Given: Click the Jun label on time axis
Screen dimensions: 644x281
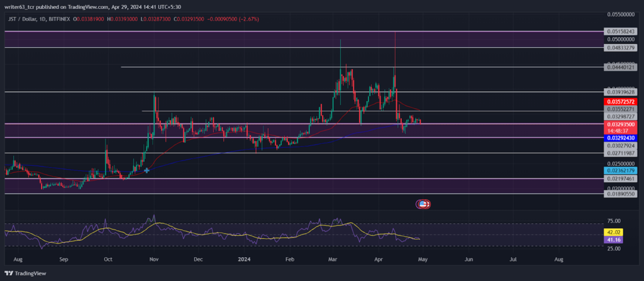Looking at the screenshot, I should [x=468, y=260].
